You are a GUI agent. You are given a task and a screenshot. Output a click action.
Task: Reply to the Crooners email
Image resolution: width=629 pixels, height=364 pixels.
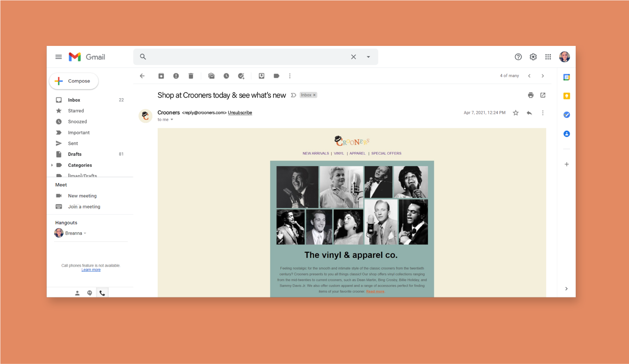pos(529,112)
